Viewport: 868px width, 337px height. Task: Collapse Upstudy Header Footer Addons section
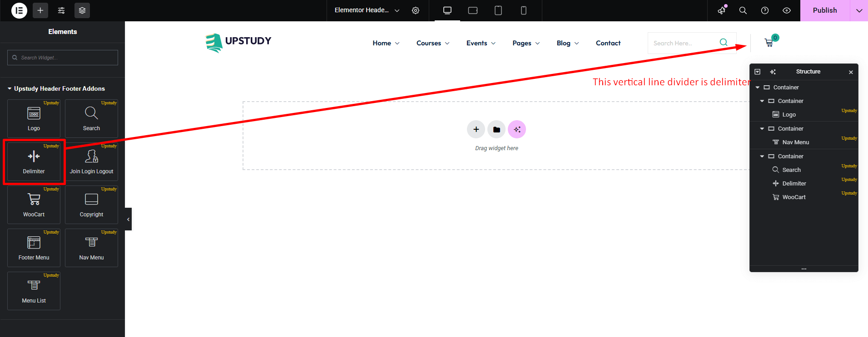coord(56,88)
